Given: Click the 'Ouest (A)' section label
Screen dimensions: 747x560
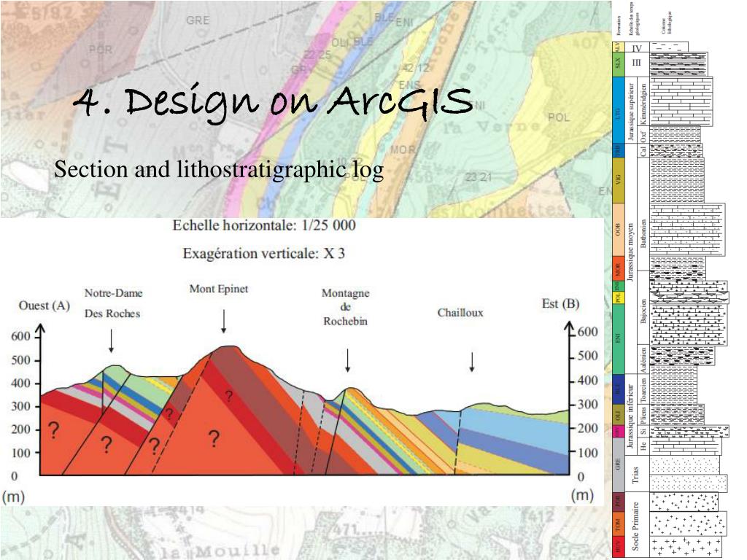Looking at the screenshot, I should tap(44, 306).
